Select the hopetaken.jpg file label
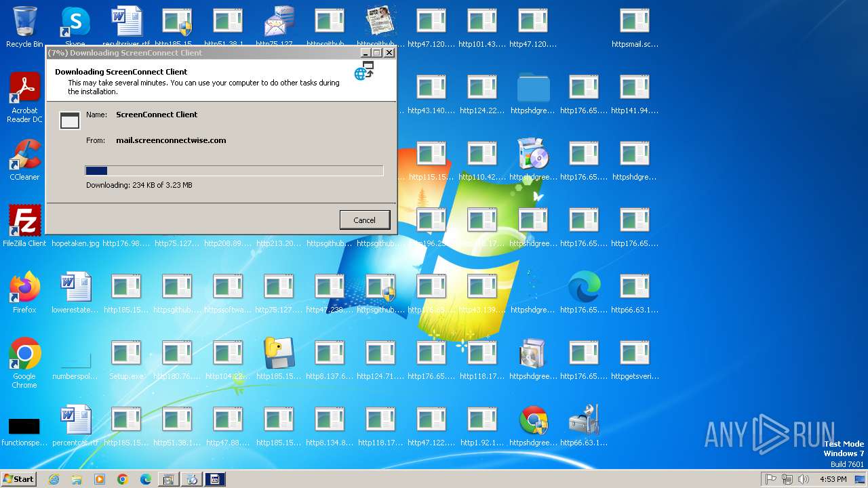This screenshot has width=868, height=488. coord(75,243)
